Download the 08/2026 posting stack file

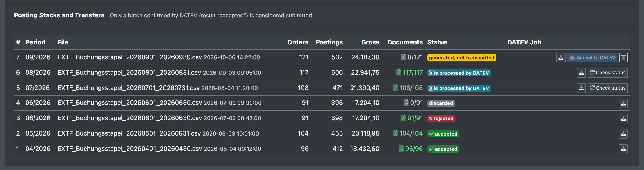point(581,73)
